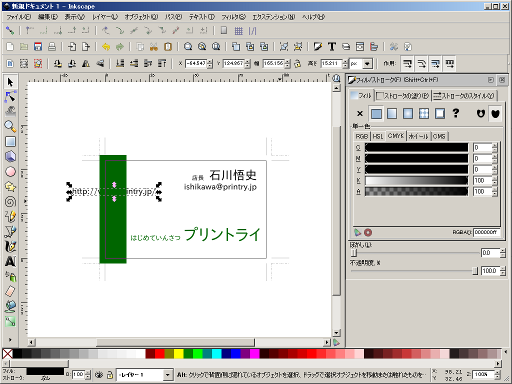Image resolution: width=512 pixels, height=384 pixels.
Task: Toggle the layer lock in status bar
Action: click(110, 375)
